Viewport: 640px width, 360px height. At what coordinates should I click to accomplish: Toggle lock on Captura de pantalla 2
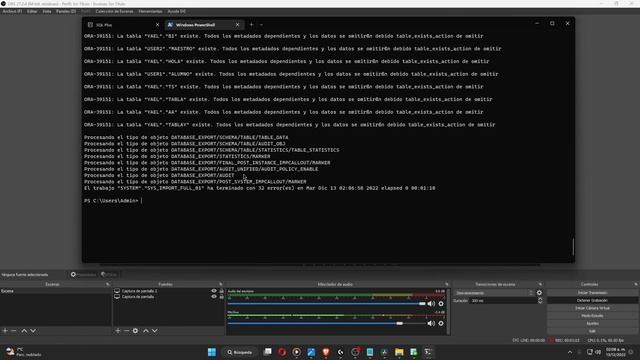coord(222,291)
